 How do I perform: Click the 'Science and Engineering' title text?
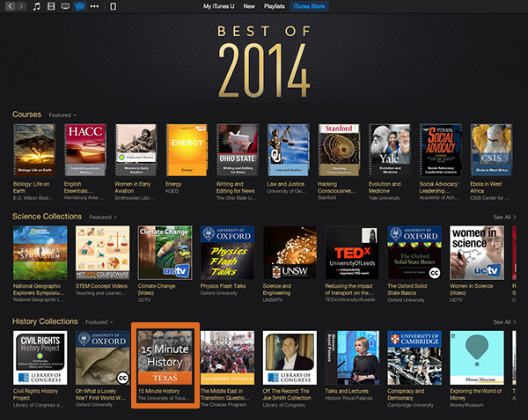277,290
